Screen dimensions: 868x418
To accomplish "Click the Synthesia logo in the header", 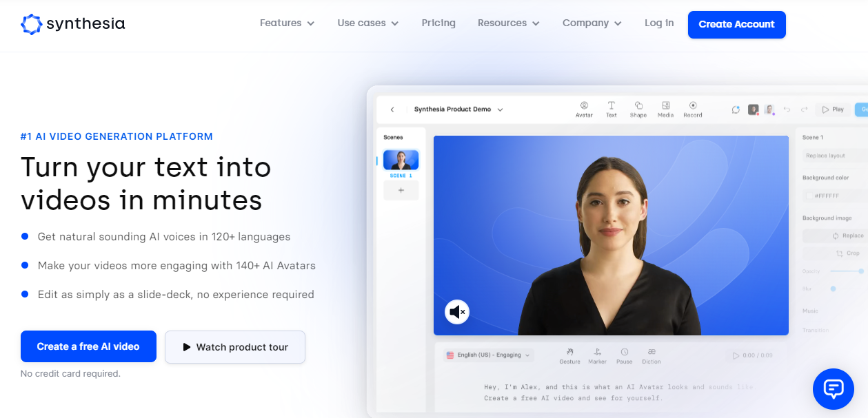I will [x=73, y=24].
